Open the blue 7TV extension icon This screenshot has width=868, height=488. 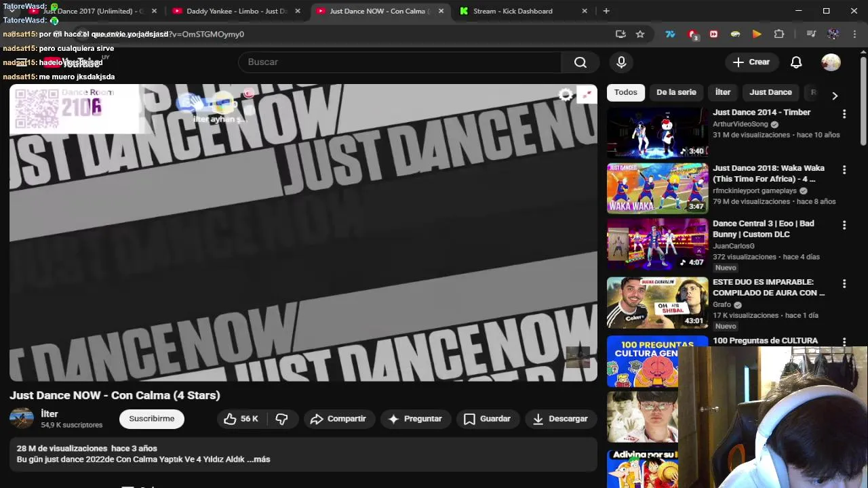670,34
